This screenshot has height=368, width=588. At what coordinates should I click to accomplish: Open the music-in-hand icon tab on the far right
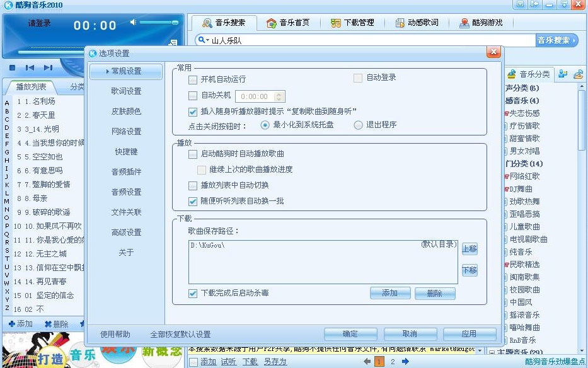pos(579,74)
